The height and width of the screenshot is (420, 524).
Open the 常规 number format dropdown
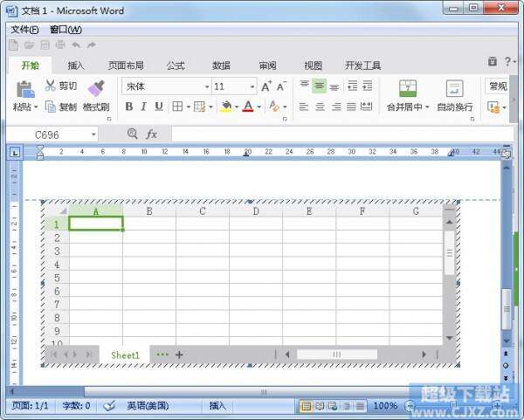498,86
